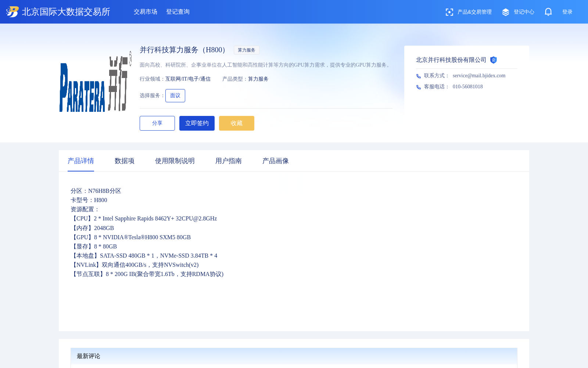The height and width of the screenshot is (368, 588).
Task: Click the email service@mail.bjidex.com
Action: click(x=479, y=76)
